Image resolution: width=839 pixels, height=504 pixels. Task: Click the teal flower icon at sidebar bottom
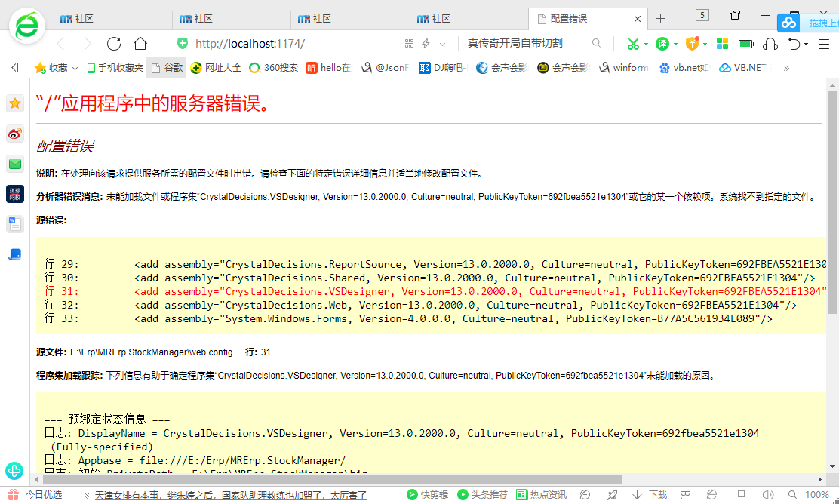point(14,471)
